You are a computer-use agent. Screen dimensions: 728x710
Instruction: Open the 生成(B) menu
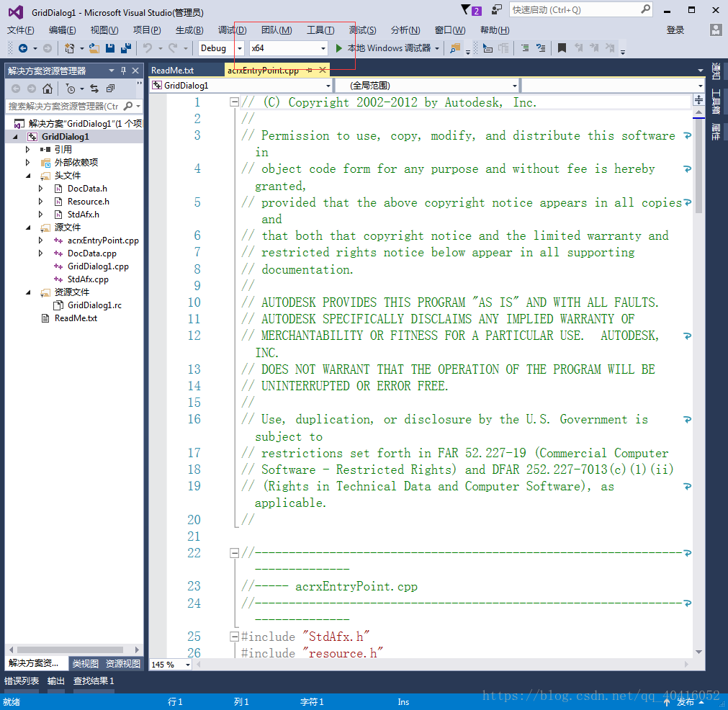pyautogui.click(x=189, y=30)
